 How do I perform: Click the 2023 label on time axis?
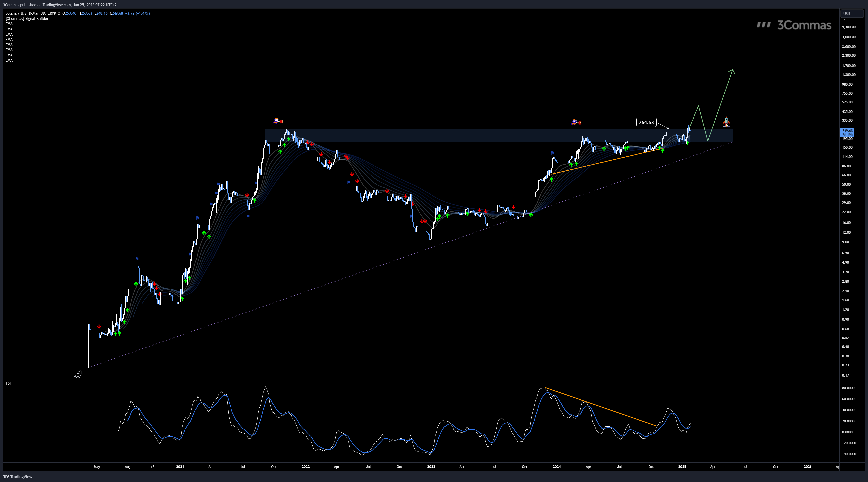click(x=431, y=467)
